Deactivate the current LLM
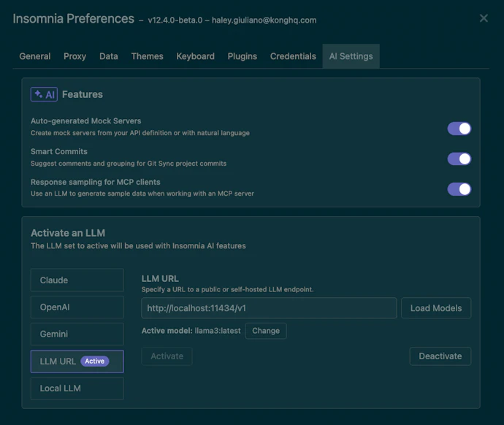 (440, 356)
